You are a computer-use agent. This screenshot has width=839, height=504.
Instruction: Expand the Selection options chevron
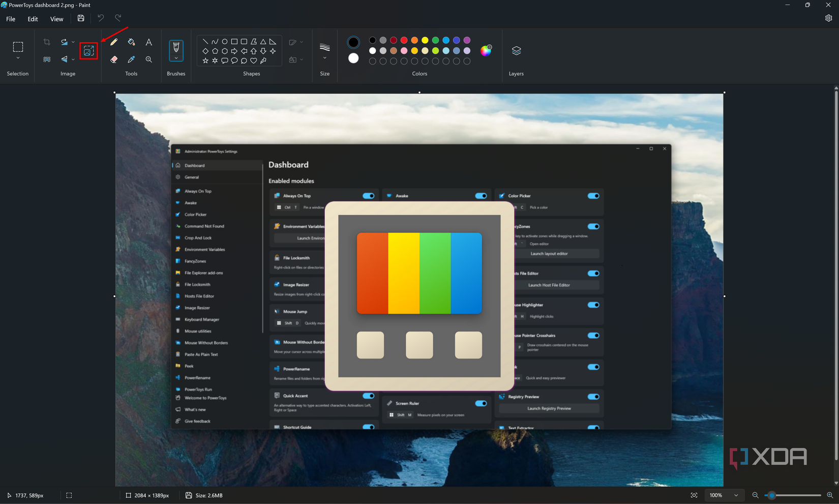18,58
